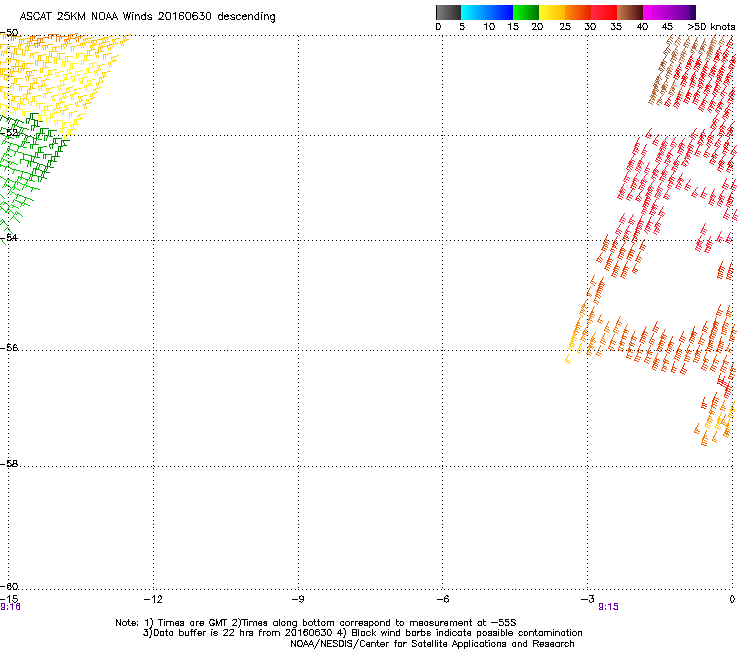
Task: Click the orange 25-30 knots color band
Action: pyautogui.click(x=578, y=12)
